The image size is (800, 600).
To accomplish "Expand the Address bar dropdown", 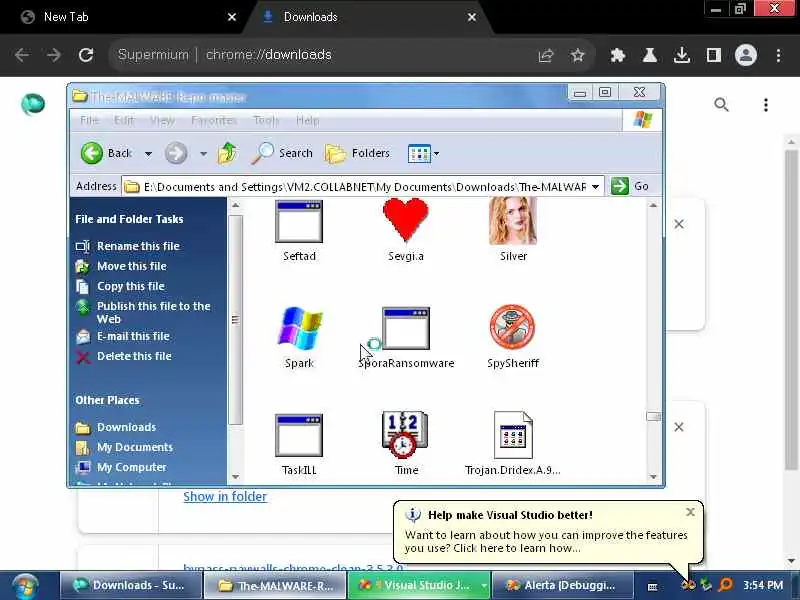I will pyautogui.click(x=595, y=187).
